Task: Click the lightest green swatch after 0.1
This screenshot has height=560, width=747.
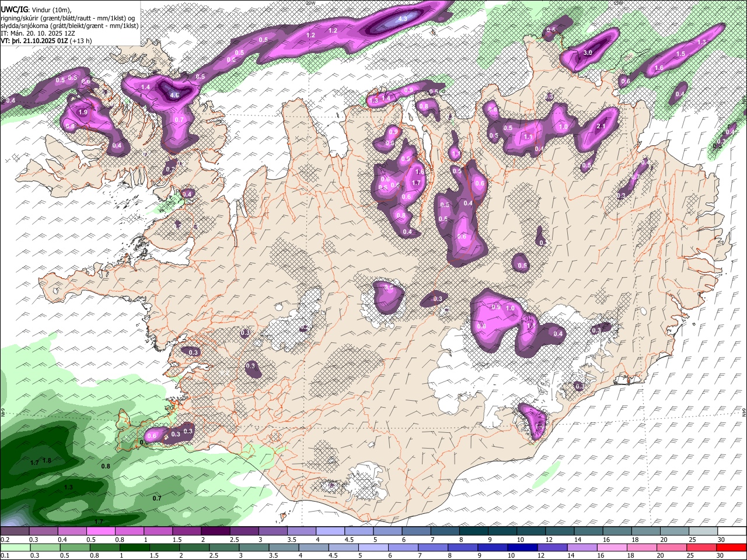Action: tap(15, 547)
